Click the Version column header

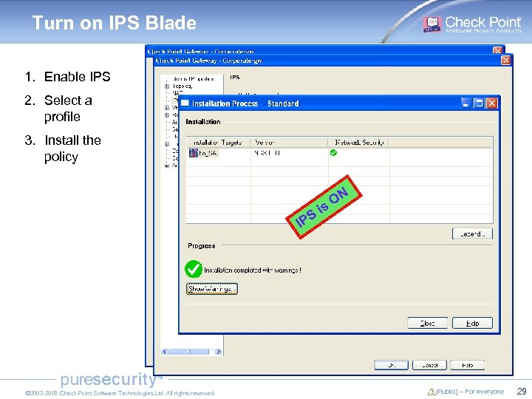click(x=289, y=143)
